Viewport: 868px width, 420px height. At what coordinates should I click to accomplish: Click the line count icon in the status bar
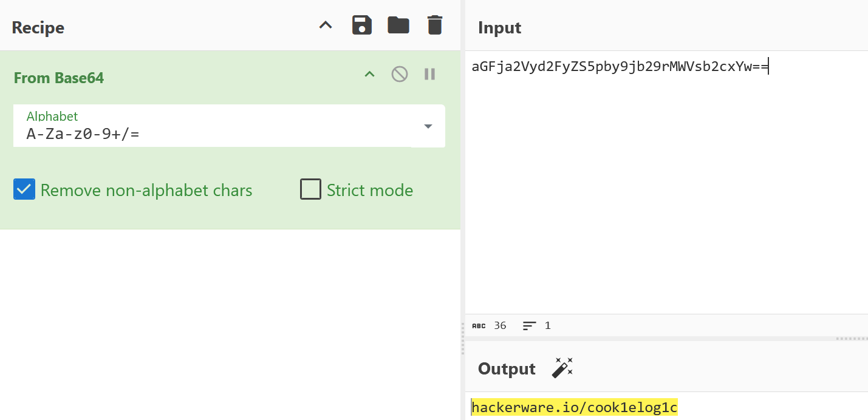click(x=530, y=326)
